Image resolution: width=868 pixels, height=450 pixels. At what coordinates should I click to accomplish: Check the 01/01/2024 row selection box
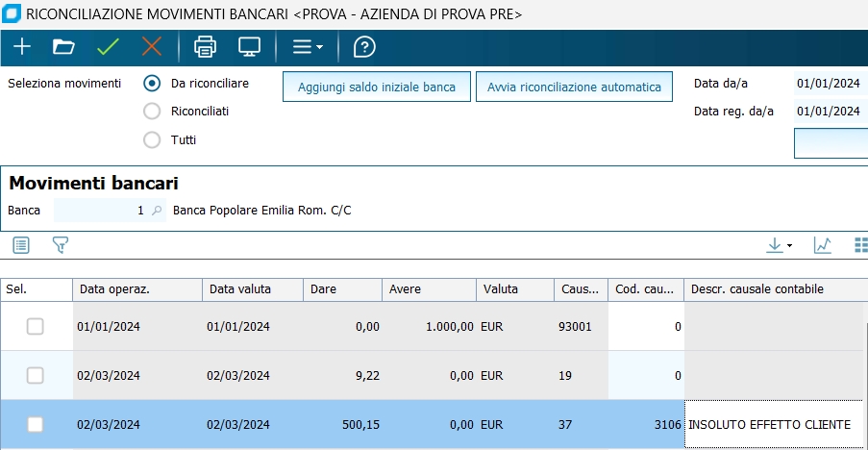[x=36, y=327]
